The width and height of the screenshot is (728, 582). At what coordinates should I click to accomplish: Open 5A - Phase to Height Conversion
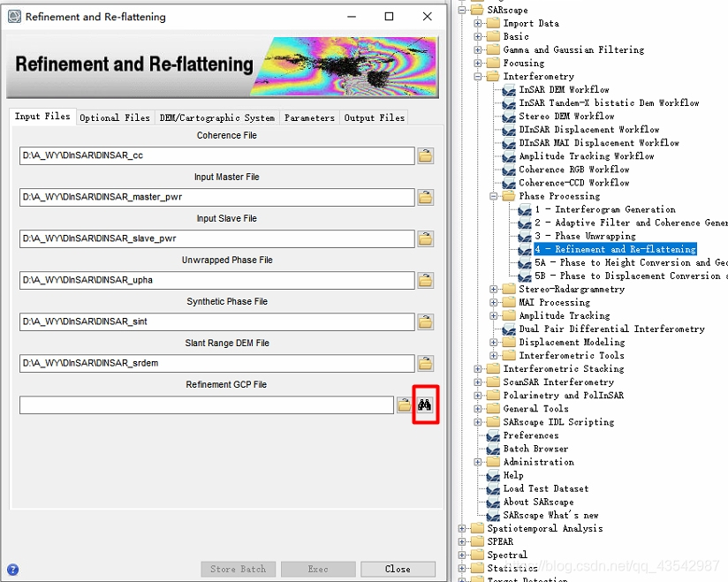pos(631,262)
